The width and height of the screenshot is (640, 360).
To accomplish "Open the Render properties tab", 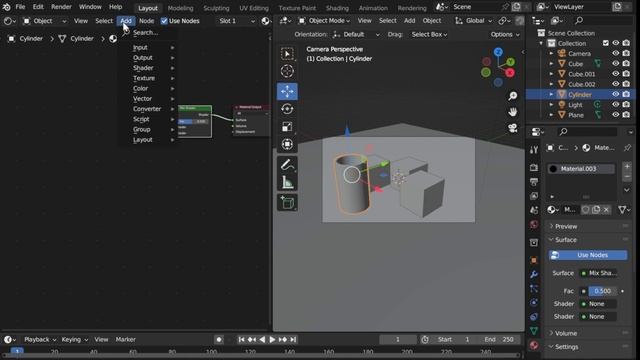I will tap(534, 167).
